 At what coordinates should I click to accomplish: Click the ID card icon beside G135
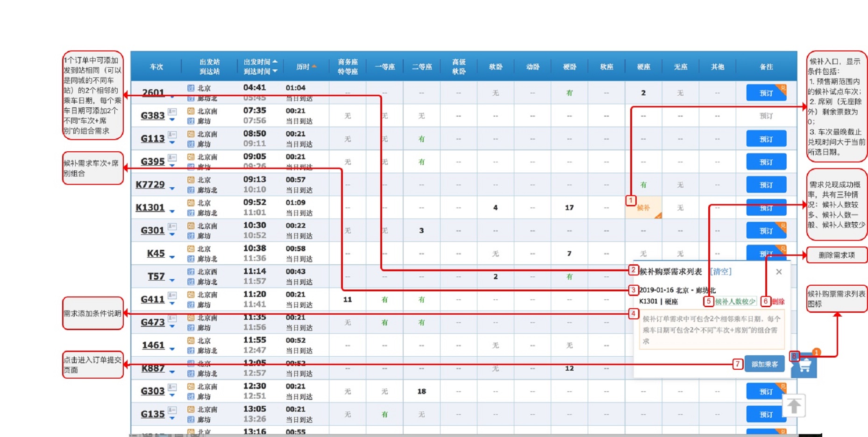click(x=172, y=410)
